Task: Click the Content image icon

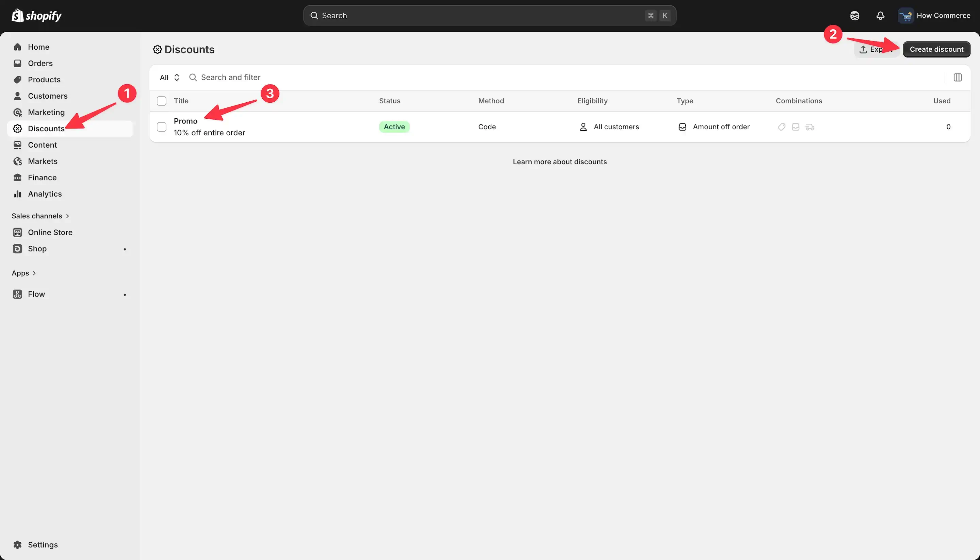Action: coord(17,145)
